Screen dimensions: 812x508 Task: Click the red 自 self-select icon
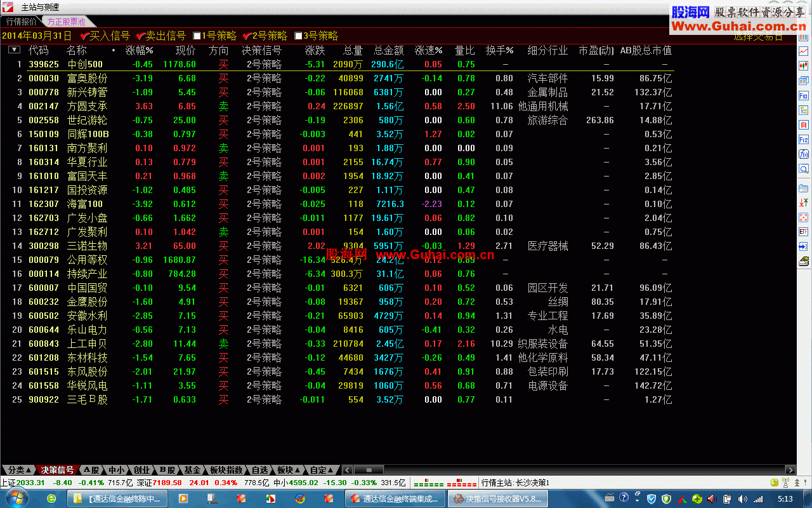(x=804, y=125)
